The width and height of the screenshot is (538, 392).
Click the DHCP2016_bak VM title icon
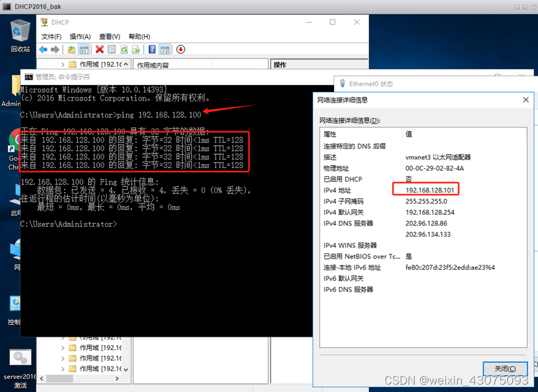[6, 6]
